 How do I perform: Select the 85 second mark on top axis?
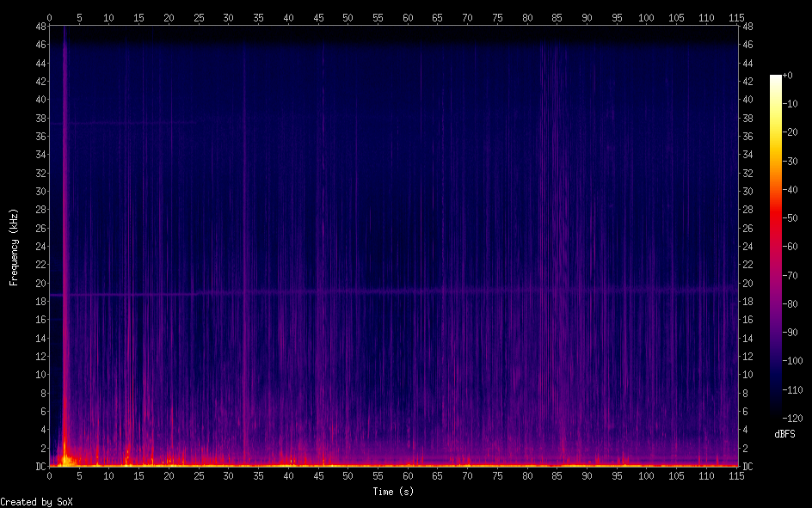557,16
